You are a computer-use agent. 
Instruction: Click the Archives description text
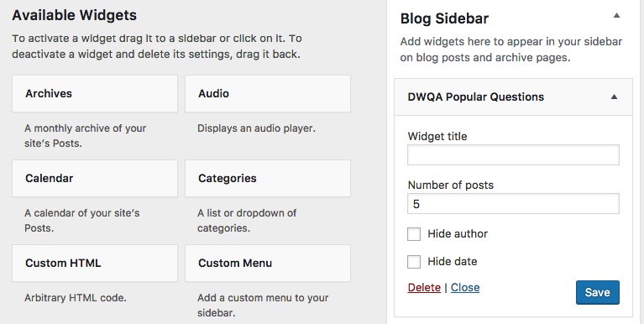[x=86, y=135]
